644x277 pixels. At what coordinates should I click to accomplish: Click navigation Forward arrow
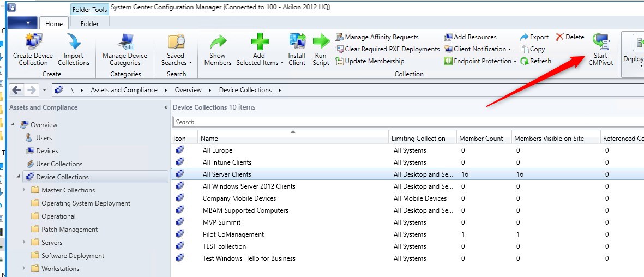31,89
